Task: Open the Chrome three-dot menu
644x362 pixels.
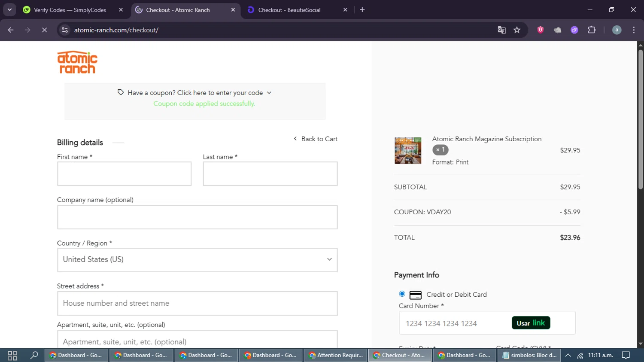Action: [x=634, y=30]
